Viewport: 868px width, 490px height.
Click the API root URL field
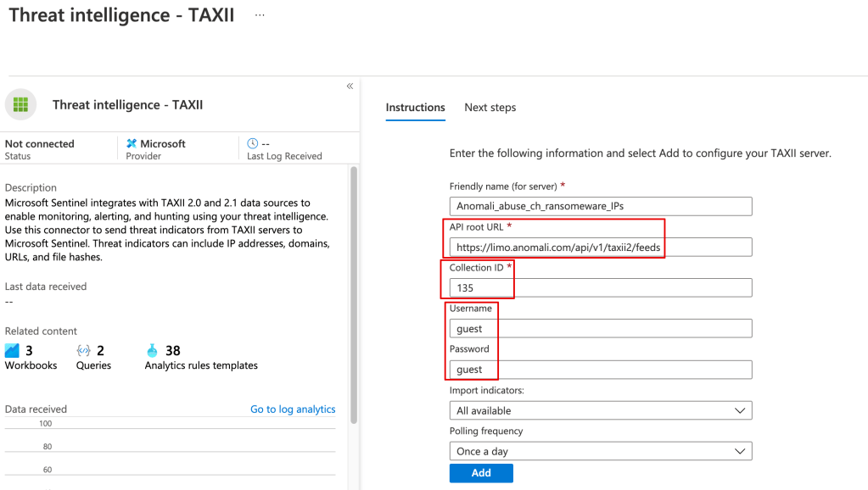click(600, 247)
